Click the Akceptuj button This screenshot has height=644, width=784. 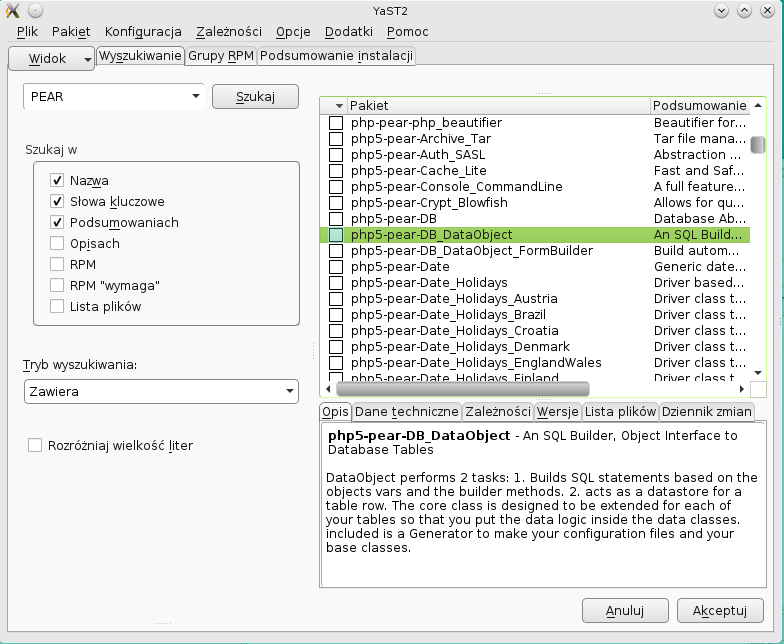click(720, 610)
